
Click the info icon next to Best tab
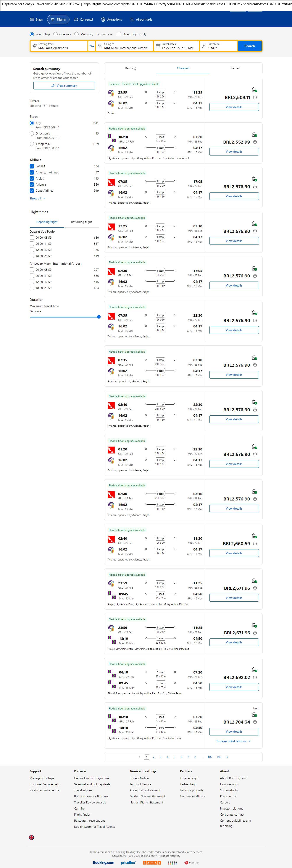tap(134, 69)
